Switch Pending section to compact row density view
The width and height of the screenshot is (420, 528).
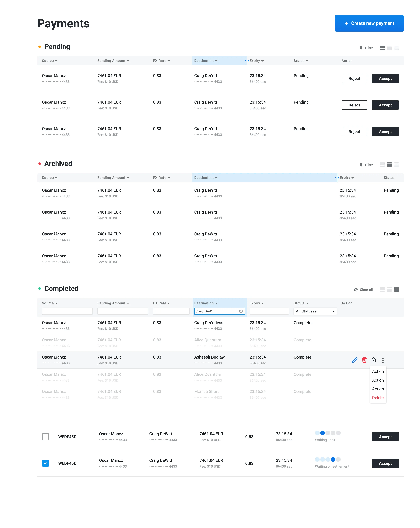tap(397, 48)
